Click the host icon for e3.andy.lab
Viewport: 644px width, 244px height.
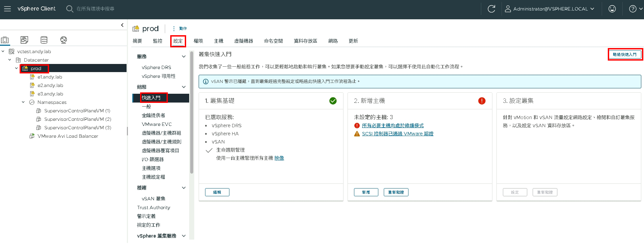(32, 94)
